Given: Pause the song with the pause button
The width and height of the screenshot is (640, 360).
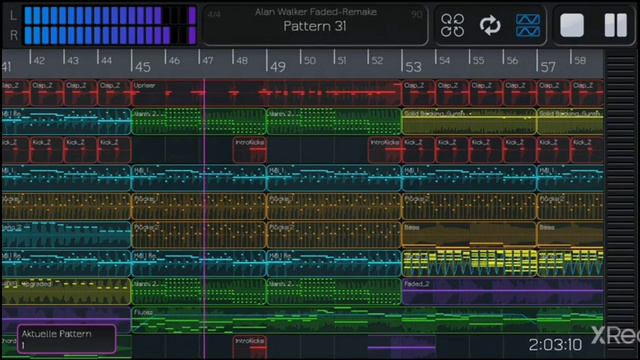Looking at the screenshot, I should pos(616,25).
